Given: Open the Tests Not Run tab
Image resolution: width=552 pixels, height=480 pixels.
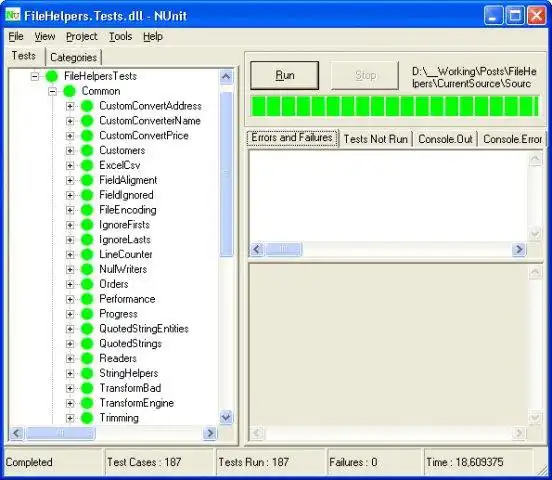Looking at the screenshot, I should click(x=376, y=139).
